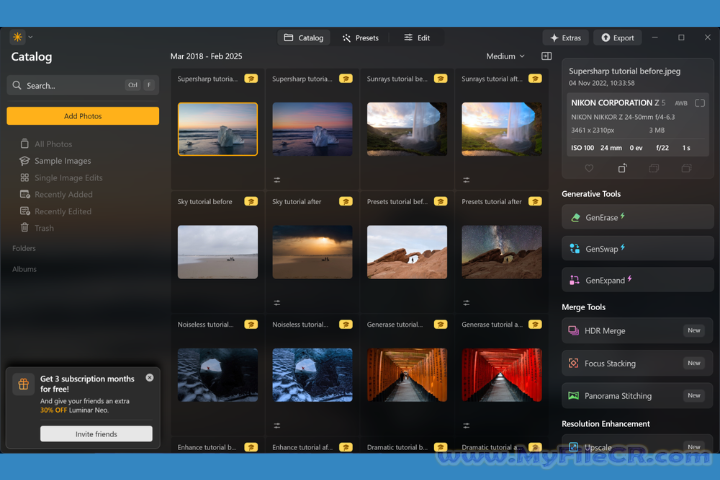Viewport: 720px width, 480px height.
Task: Click the edits icon under second Noiseless tutorial
Action: point(277,426)
